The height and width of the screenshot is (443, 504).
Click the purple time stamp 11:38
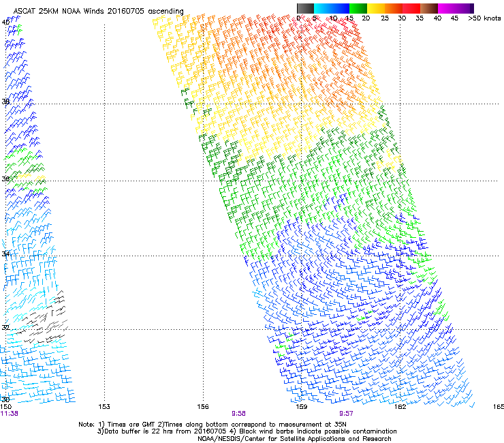[9, 414]
